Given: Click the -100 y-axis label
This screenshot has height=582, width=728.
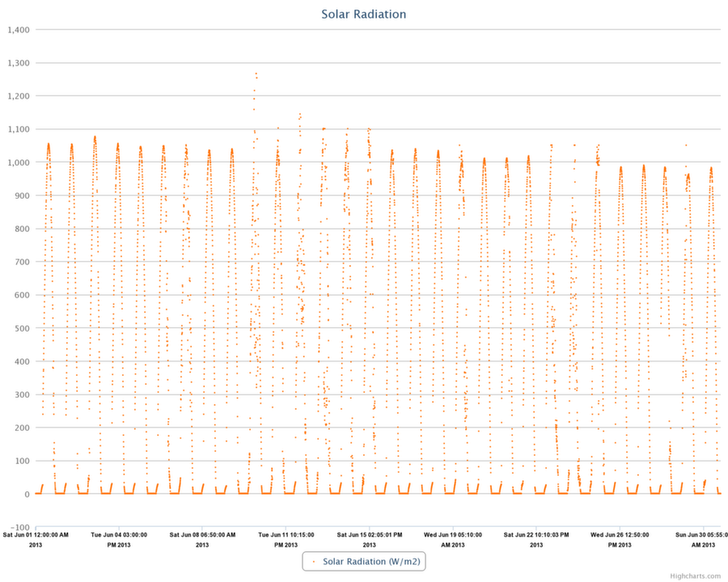Looking at the screenshot, I should tap(20, 528).
